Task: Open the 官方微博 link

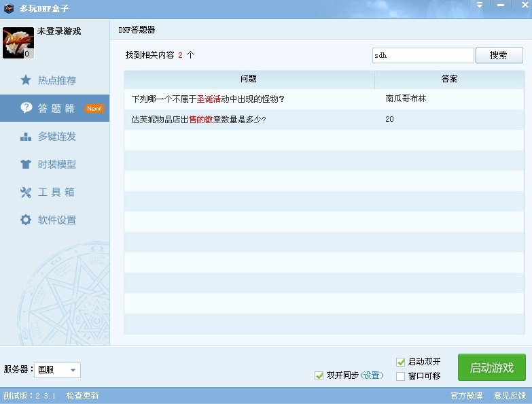Action: pyautogui.click(x=467, y=396)
